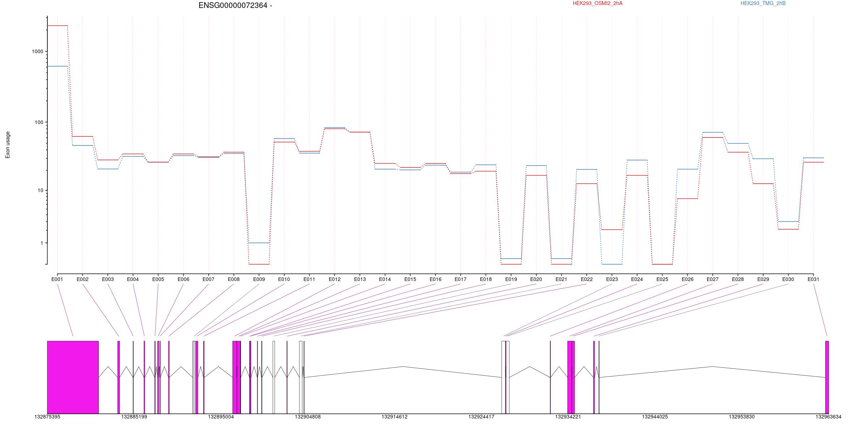This screenshot has height=434, width=868.
Task: Click exon label E024
Action: pos(637,279)
